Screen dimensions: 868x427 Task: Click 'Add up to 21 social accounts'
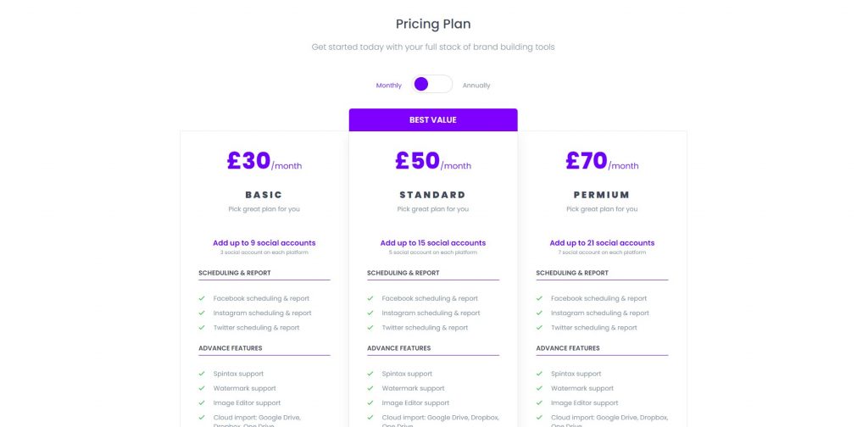602,243
